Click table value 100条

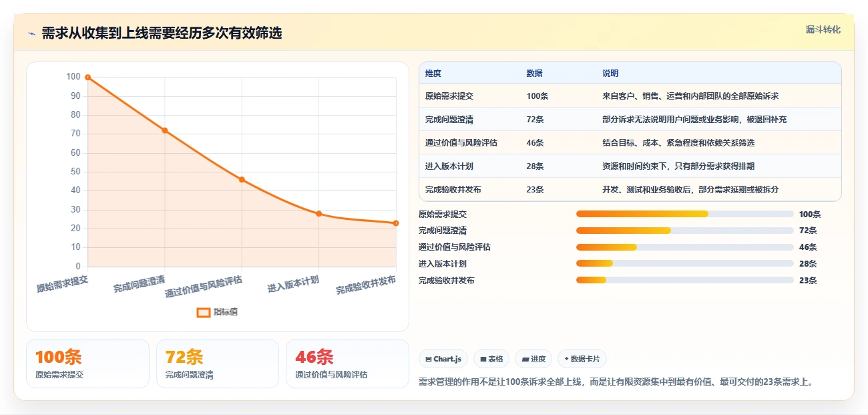coord(537,96)
